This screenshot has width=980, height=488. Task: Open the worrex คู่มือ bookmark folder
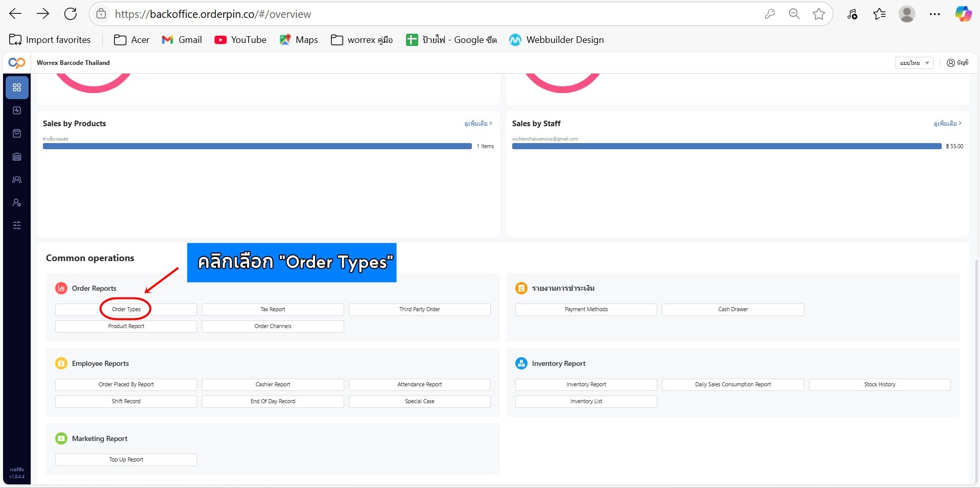pos(362,40)
